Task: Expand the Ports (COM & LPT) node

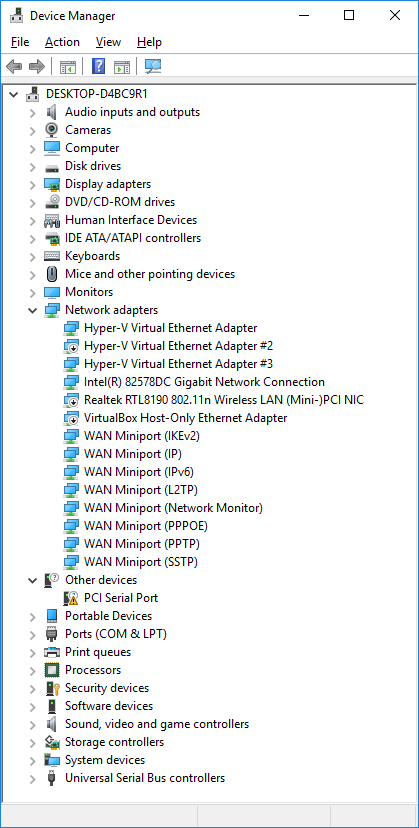Action: pyautogui.click(x=33, y=634)
